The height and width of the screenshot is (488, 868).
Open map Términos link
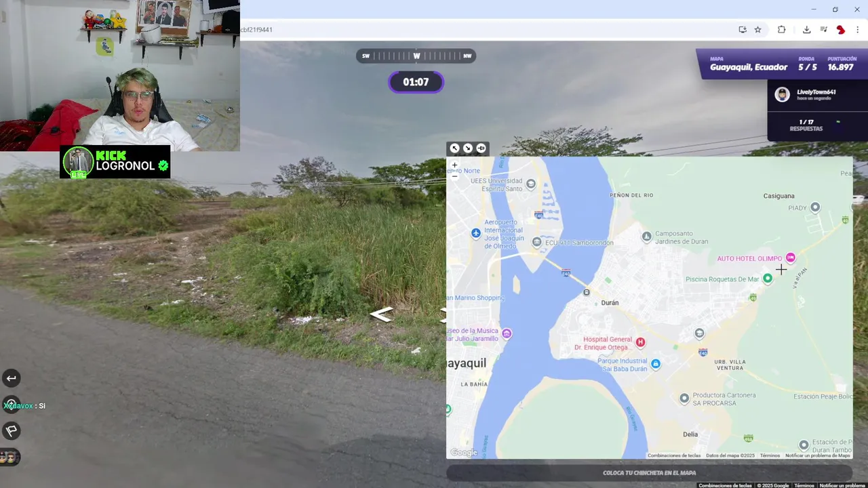pyautogui.click(x=770, y=455)
